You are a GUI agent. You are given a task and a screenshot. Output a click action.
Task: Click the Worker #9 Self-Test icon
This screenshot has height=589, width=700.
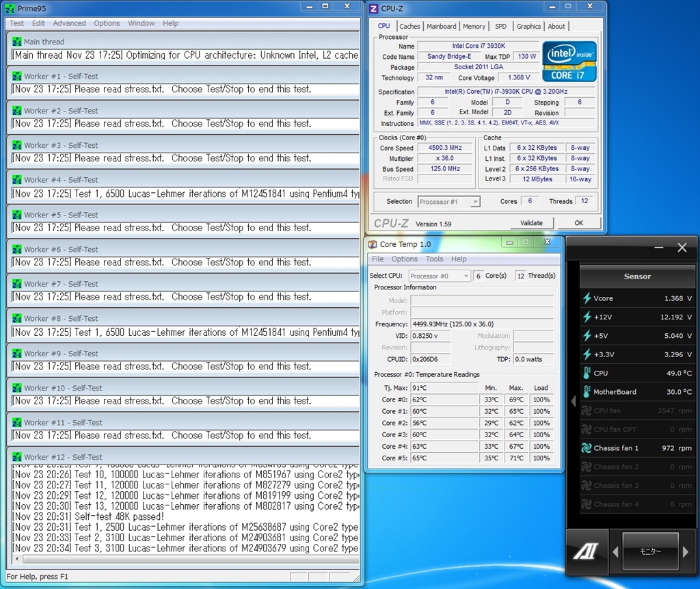[x=17, y=353]
